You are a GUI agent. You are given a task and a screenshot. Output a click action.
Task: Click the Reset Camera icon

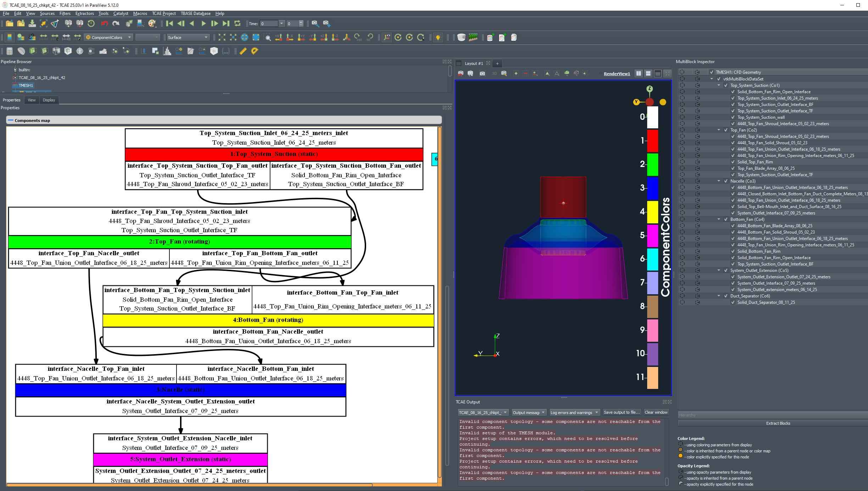click(x=222, y=37)
